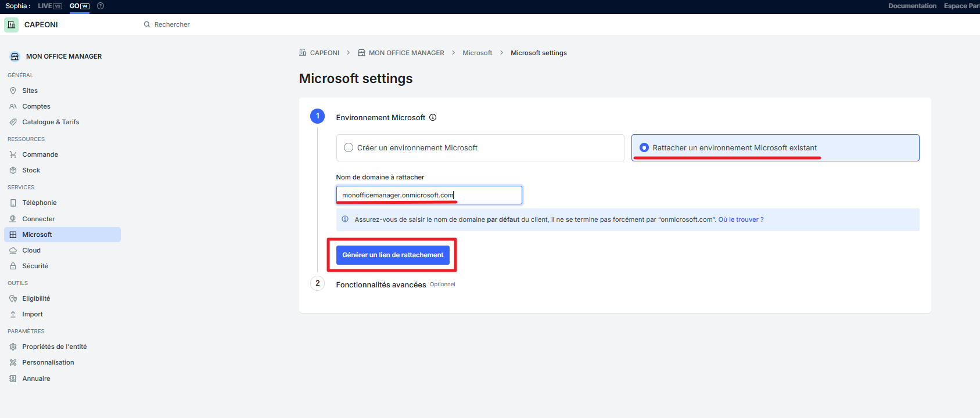Image resolution: width=980 pixels, height=418 pixels.
Task: Click the MON OFFICE MANAGER breadcrumb store icon
Action: pos(361,53)
